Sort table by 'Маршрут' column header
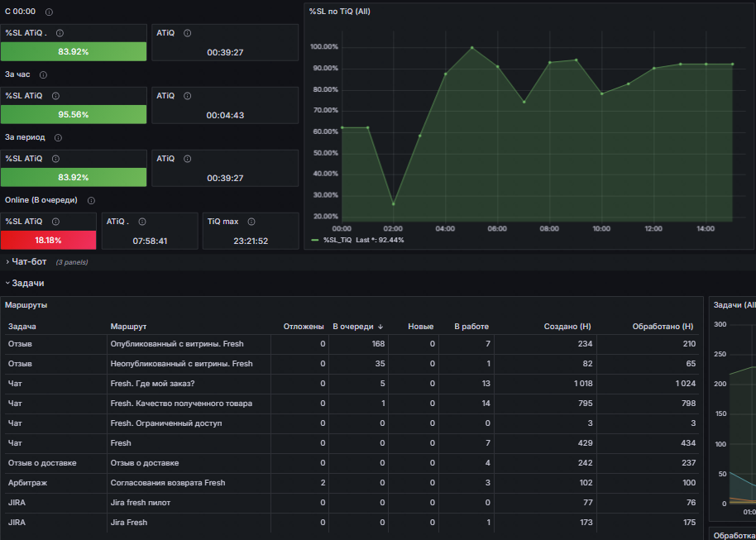This screenshot has width=756, height=540. pos(128,327)
